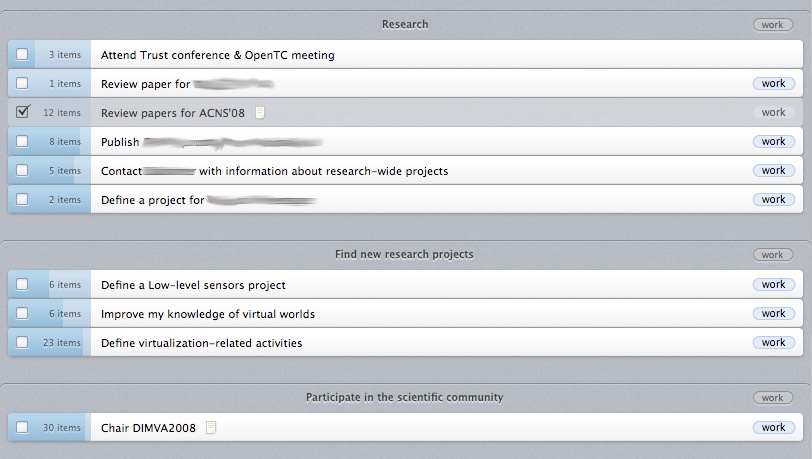Open note icon beside Chair DIMVA2008
Image resolution: width=812 pixels, height=459 pixels.
tap(210, 428)
